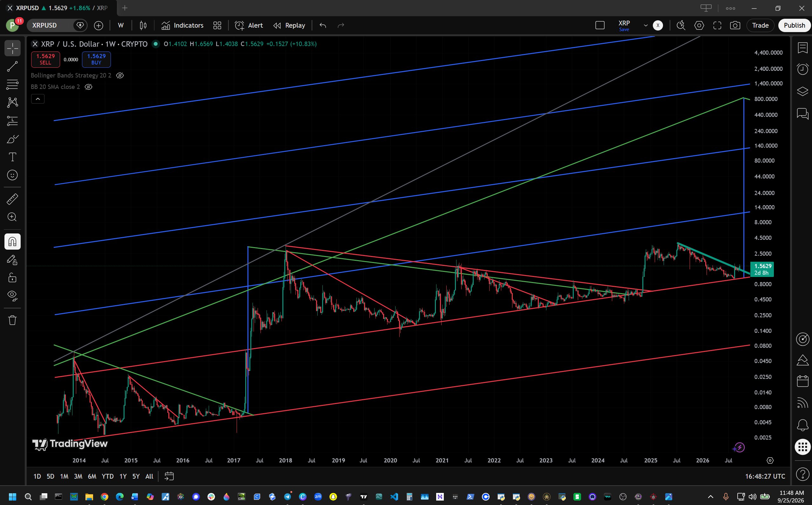Image resolution: width=812 pixels, height=505 pixels.
Task: Open the W timeframe interval menu
Action: 121,25
